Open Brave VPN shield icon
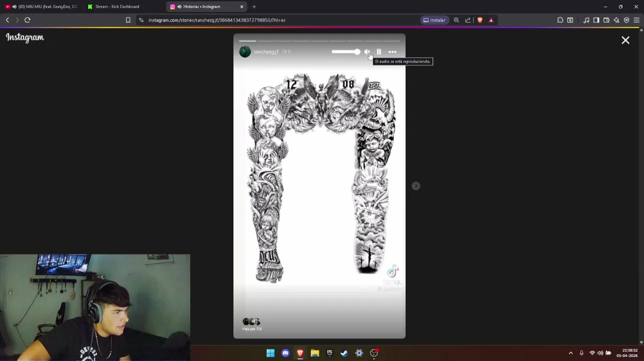Viewport: 644px width, 361px height. point(626,20)
